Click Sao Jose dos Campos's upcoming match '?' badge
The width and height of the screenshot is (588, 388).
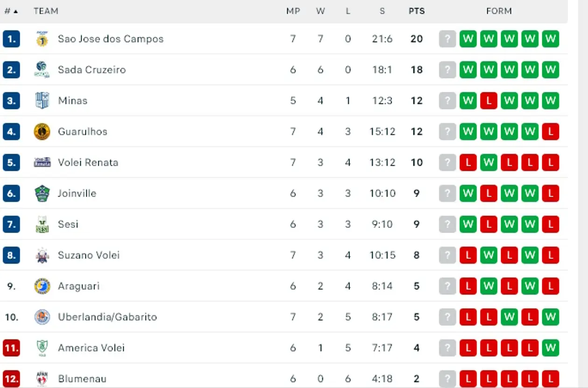[447, 39]
